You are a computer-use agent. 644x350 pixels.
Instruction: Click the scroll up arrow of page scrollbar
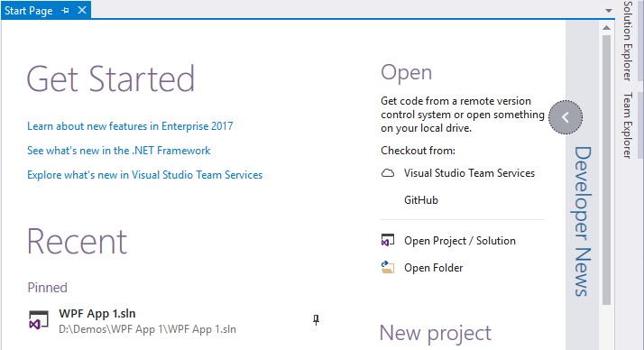pos(606,28)
